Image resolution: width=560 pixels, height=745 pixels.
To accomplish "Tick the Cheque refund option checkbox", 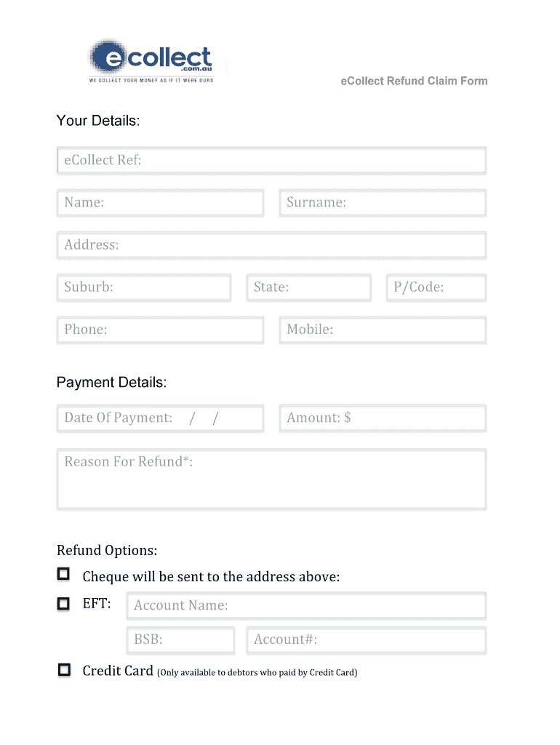I will coord(64,575).
